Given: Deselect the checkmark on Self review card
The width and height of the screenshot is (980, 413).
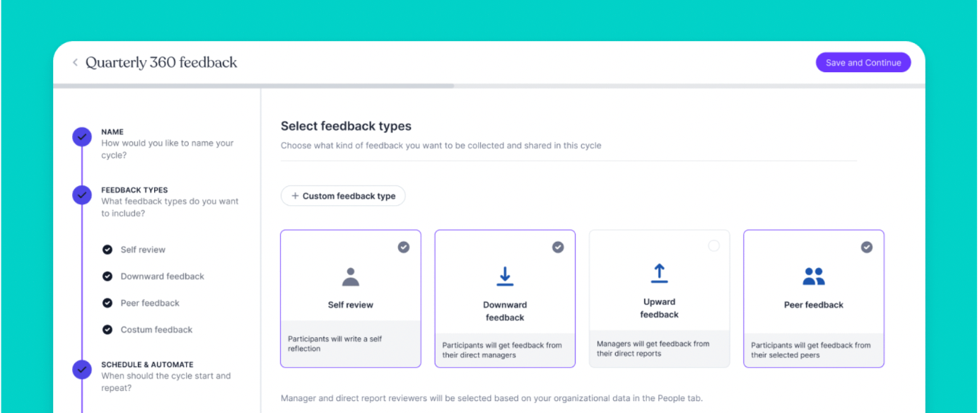Looking at the screenshot, I should pyautogui.click(x=404, y=247).
